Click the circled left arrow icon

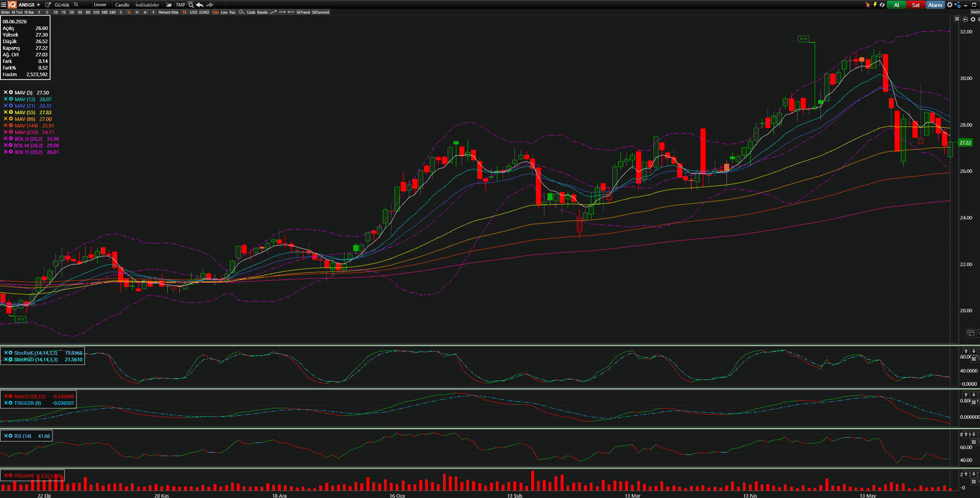coord(965,19)
